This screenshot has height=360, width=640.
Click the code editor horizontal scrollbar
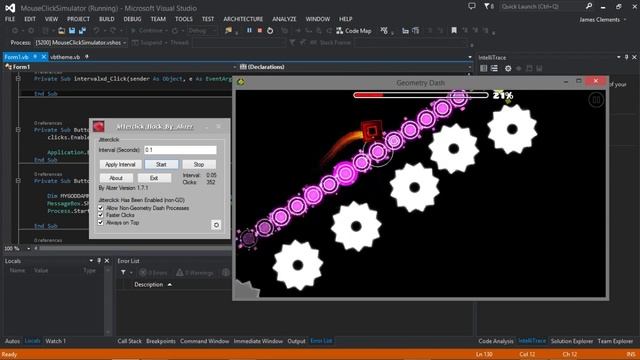(x=135, y=248)
